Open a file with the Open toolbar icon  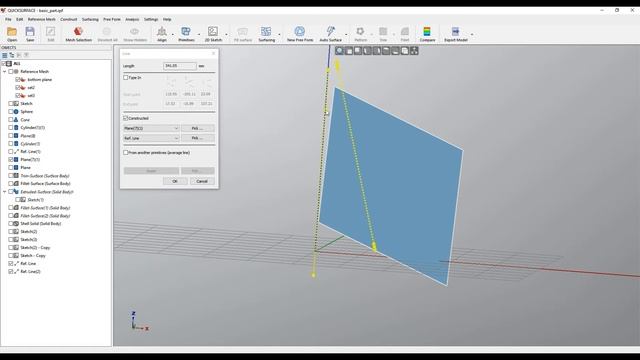tap(12, 34)
